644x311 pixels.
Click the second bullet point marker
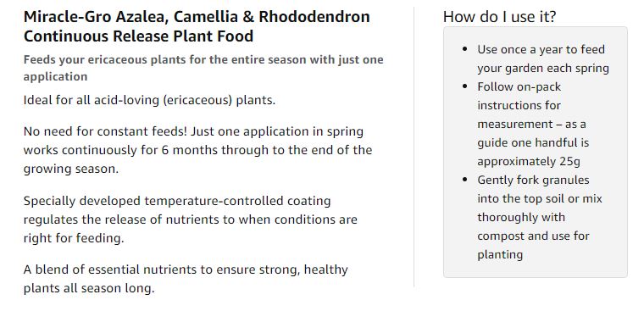coord(465,86)
